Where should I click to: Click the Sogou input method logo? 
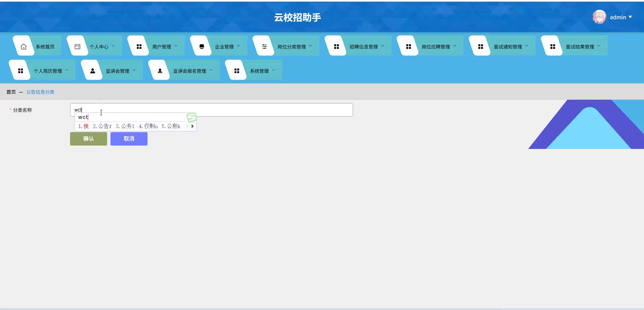click(x=191, y=117)
